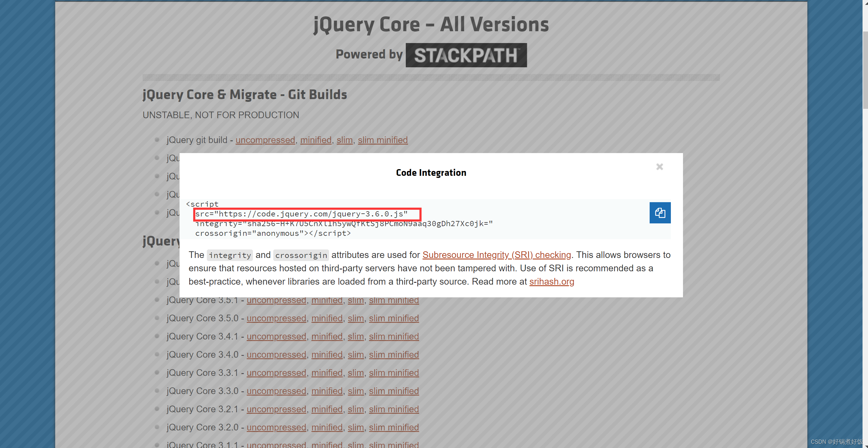This screenshot has width=868, height=448.
Task: Open jQuery Core 3.5.0 slim minified link
Action: (394, 318)
